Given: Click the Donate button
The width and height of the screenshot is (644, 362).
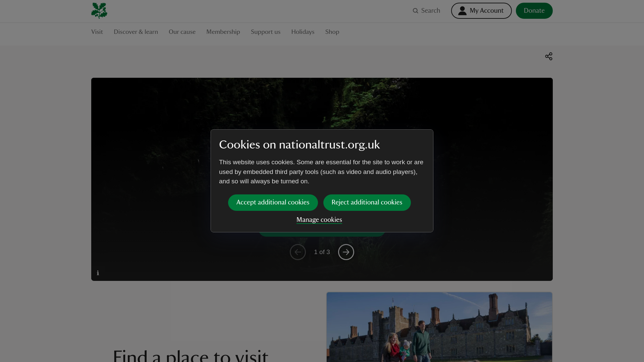Looking at the screenshot, I should [534, 11].
